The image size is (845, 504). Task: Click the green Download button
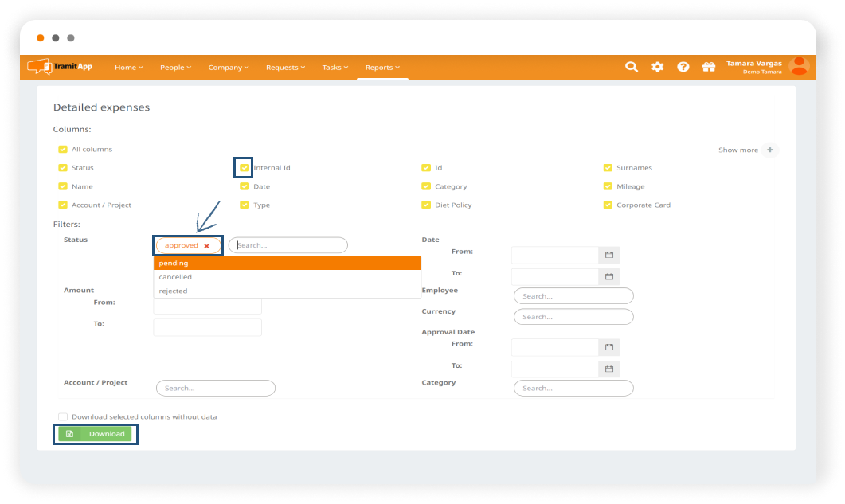point(96,434)
